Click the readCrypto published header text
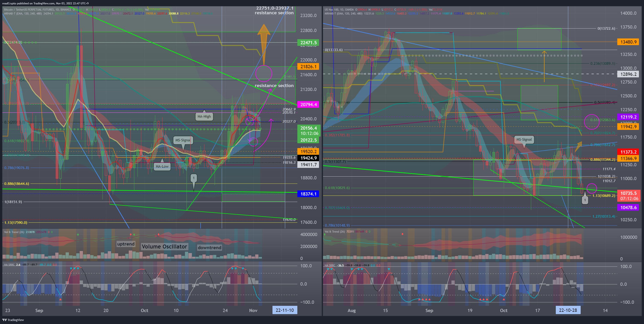Viewport: 644px width, 324px height. (x=45, y=3)
